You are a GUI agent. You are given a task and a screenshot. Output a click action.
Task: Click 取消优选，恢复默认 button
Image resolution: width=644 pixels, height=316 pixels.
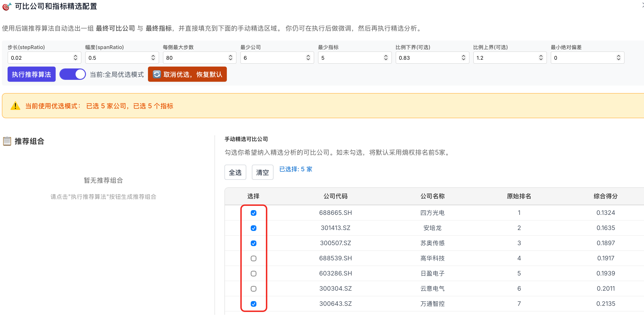click(187, 74)
